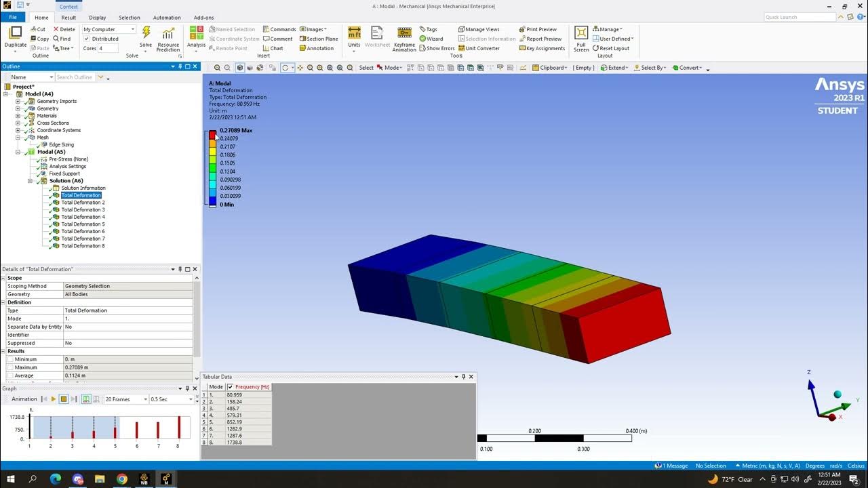Click the dark blue minimum legend band
This screenshot has width=868, height=488.
click(x=212, y=200)
